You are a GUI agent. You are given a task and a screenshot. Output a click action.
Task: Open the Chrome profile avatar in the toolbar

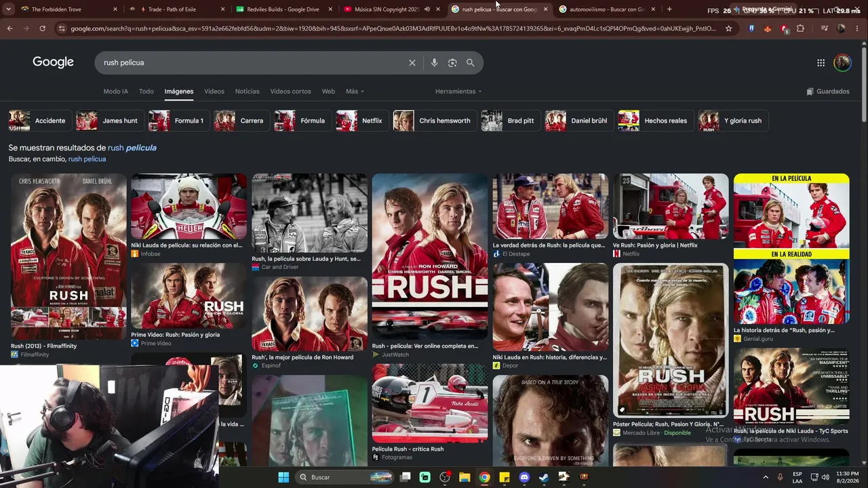coord(841,28)
